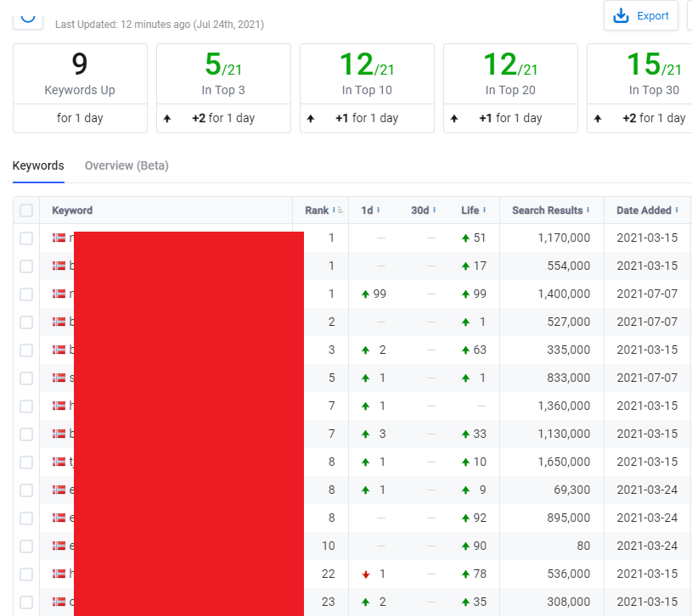The width and height of the screenshot is (692, 616).
Task: Click Norway flag in the 1,360,000 results row
Action: coord(59,406)
